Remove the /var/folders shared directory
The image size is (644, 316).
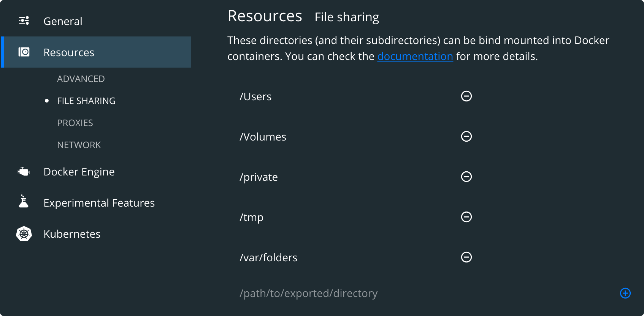pos(466,257)
